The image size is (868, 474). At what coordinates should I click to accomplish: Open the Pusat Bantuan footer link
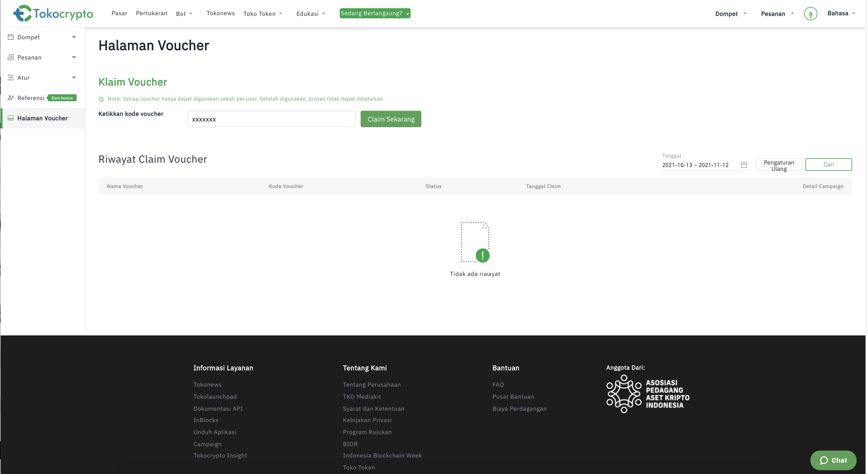(513, 396)
